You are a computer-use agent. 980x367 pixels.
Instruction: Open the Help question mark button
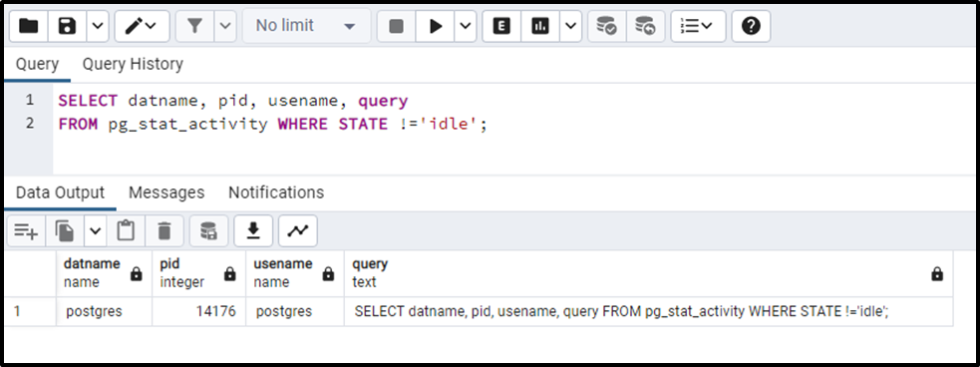pos(751,26)
